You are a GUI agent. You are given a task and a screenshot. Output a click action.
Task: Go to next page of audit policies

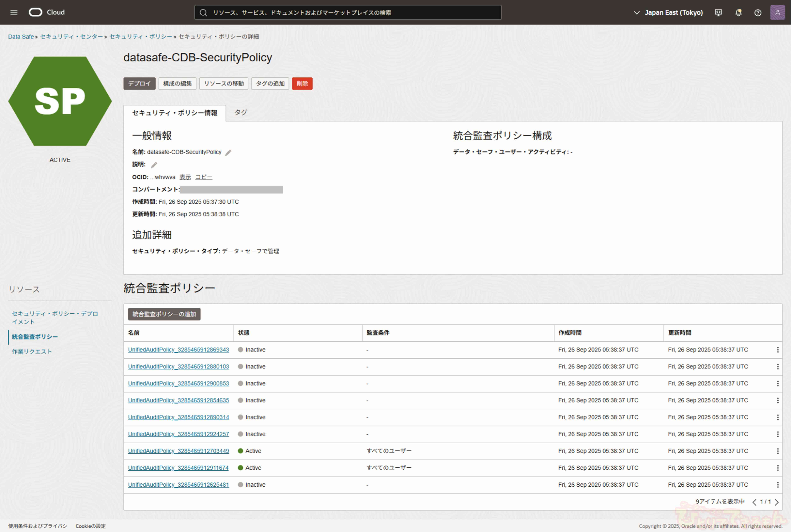(777, 502)
